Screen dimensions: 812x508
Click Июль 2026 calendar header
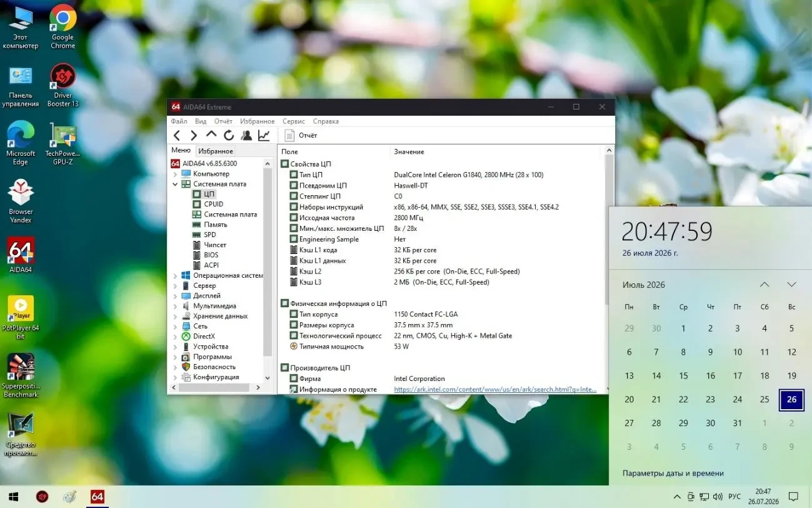(x=644, y=285)
